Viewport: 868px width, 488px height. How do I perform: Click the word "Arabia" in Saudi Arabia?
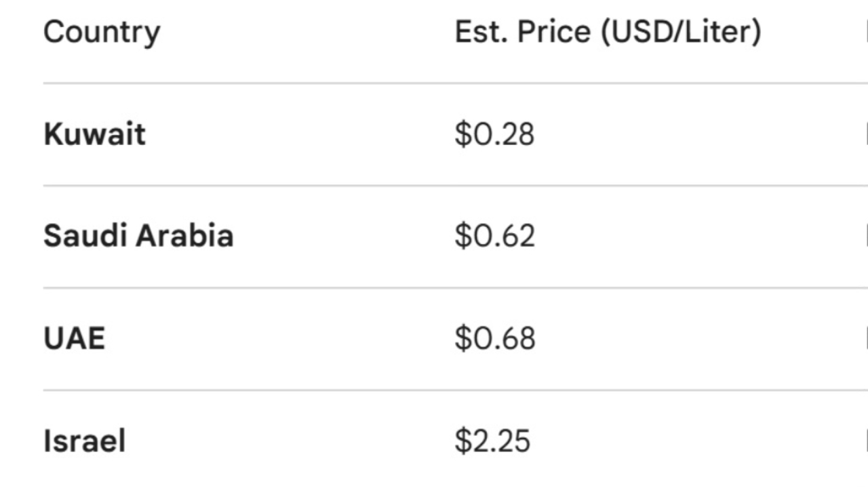184,236
